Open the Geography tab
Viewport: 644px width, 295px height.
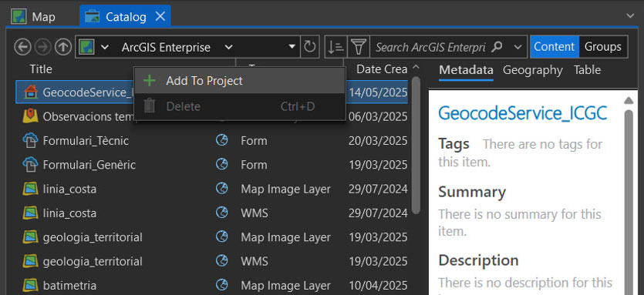pyautogui.click(x=532, y=70)
